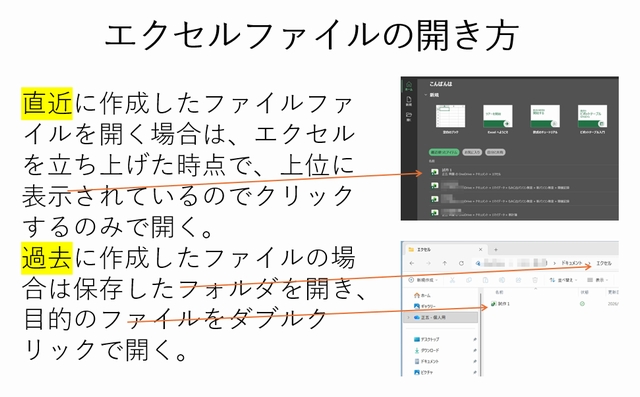
Task: Open ダウンロード in Explorer quick access
Action: coord(427,350)
